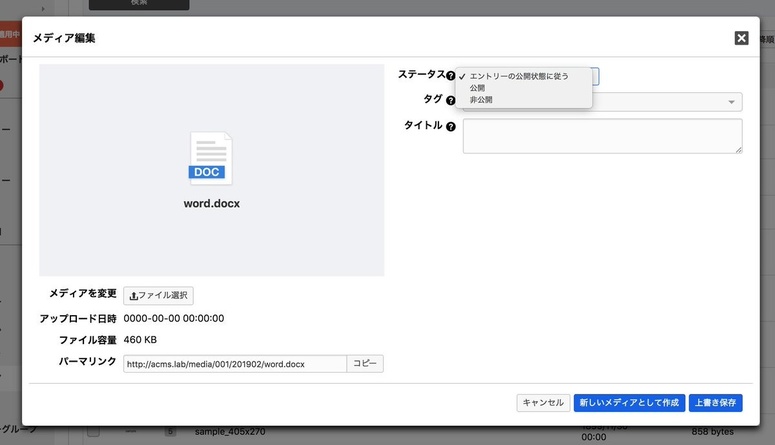Toggle the checkbox in the sample_405x270 row
This screenshot has height=445, width=775.
pyautogui.click(x=93, y=432)
